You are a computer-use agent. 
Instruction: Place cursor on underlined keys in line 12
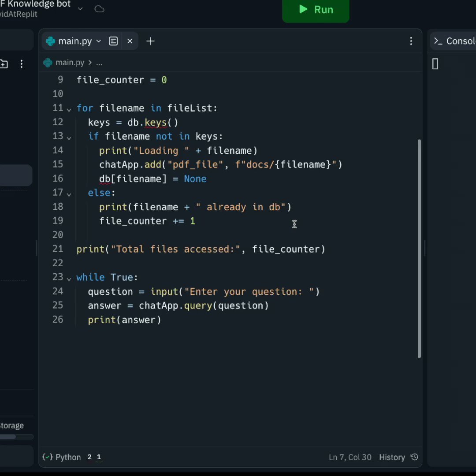coord(156,123)
